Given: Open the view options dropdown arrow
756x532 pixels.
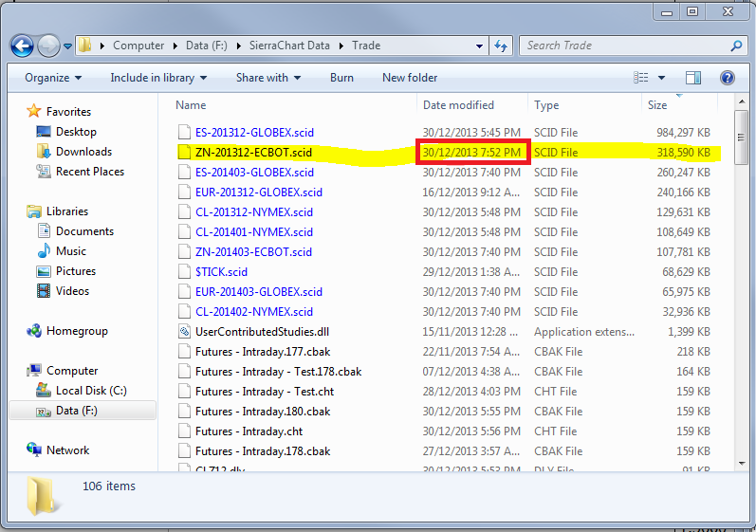Looking at the screenshot, I should pos(661,78).
